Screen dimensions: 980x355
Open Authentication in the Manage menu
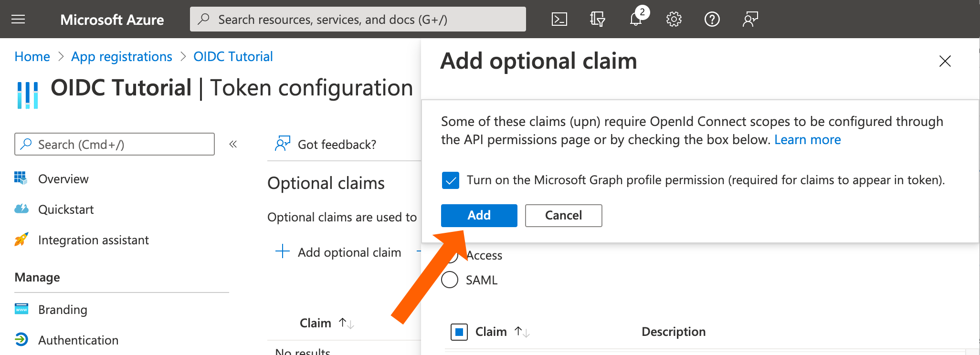(78, 340)
